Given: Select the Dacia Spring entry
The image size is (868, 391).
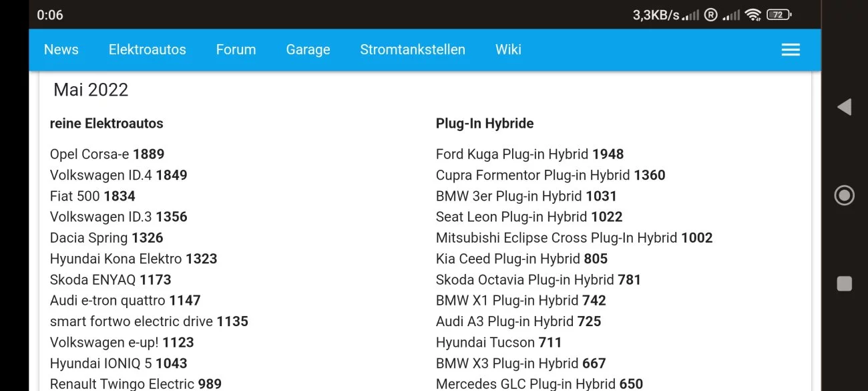Looking at the screenshot, I should [x=106, y=238].
